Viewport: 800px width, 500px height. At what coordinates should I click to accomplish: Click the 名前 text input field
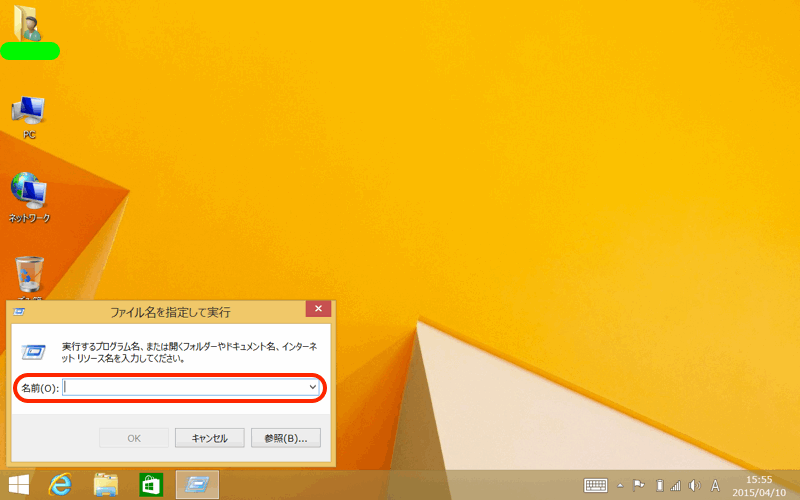(x=185, y=387)
